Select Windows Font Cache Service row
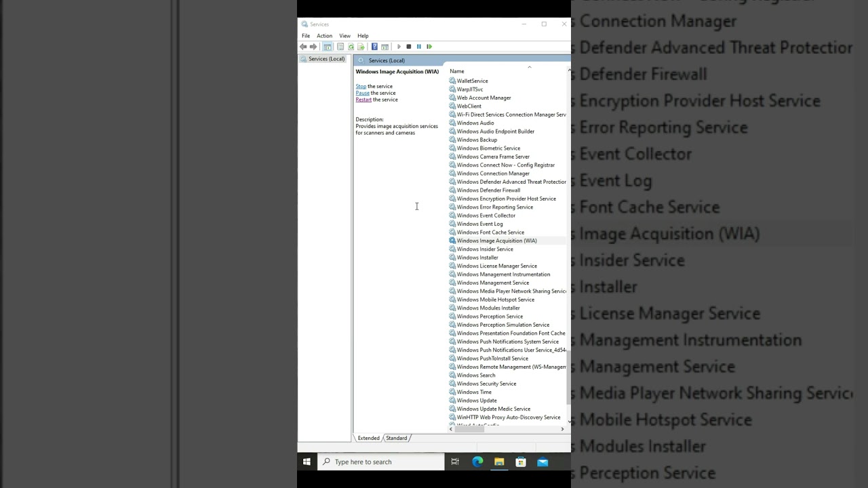The width and height of the screenshot is (868, 488). point(490,232)
